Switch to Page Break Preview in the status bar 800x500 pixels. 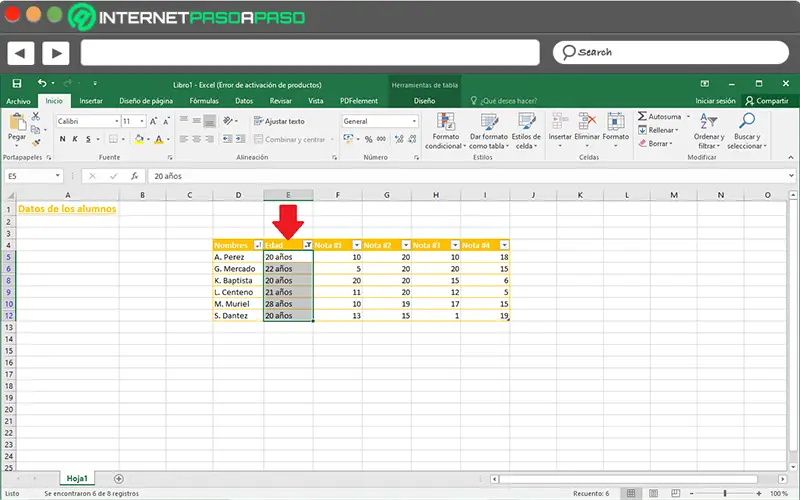676,493
